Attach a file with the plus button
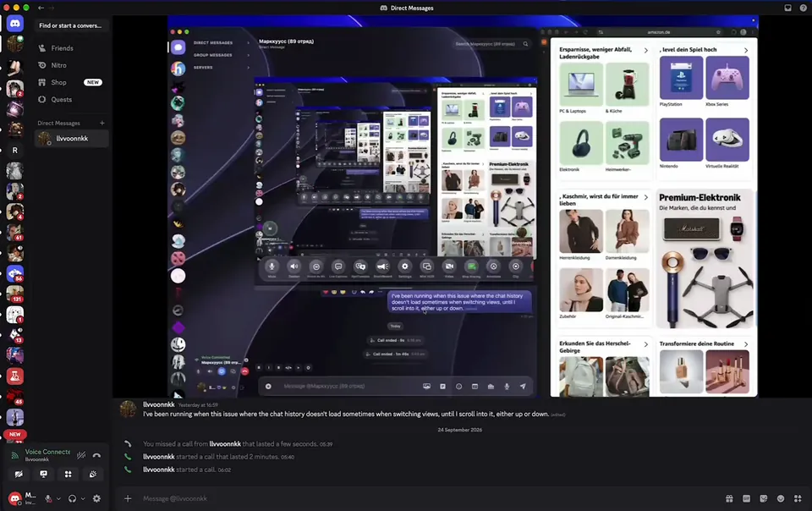Viewport: 812px width, 511px height. 128,498
